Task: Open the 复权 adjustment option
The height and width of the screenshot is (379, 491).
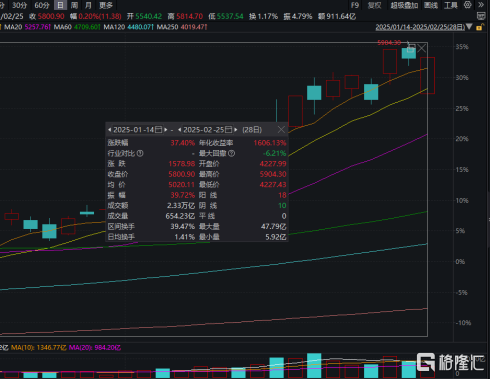Action: (374, 5)
